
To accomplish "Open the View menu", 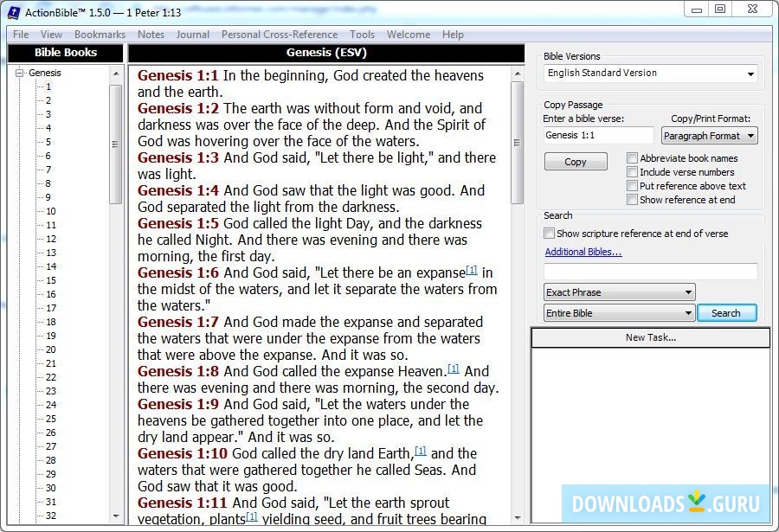I will click(52, 35).
